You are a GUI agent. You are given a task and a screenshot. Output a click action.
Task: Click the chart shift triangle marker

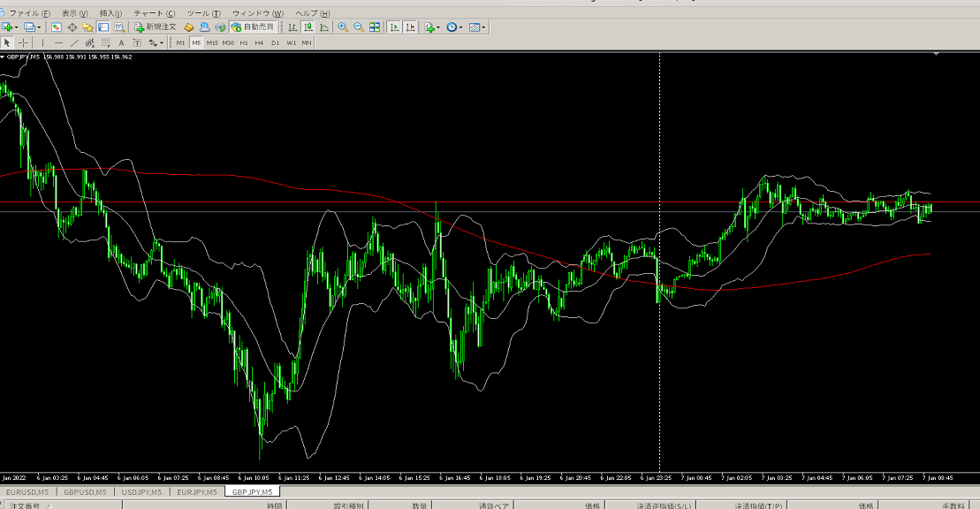click(x=936, y=55)
